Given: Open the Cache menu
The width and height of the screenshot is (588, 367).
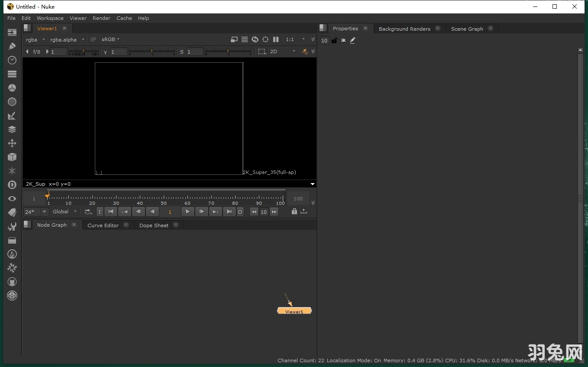Looking at the screenshot, I should [x=124, y=18].
